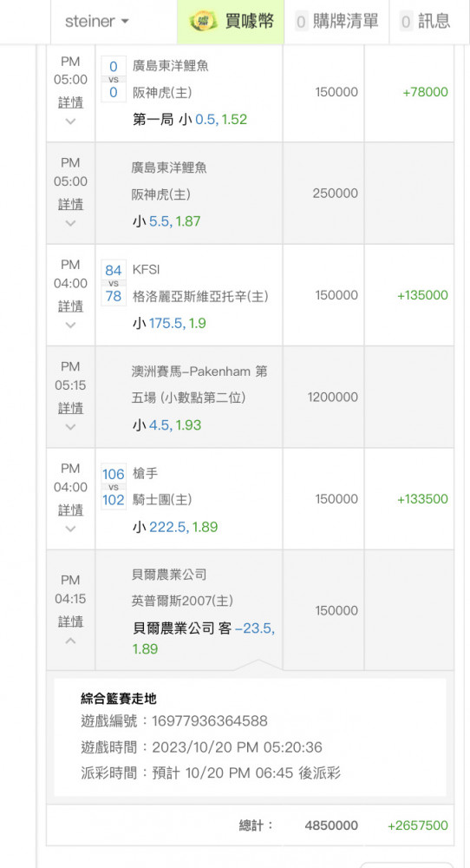Expand chevron for Pakenham horse race row
470x868 pixels.
pos(70,427)
